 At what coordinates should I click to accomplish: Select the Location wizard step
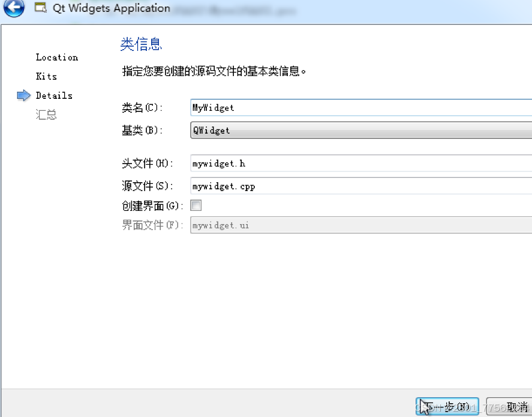(57, 58)
